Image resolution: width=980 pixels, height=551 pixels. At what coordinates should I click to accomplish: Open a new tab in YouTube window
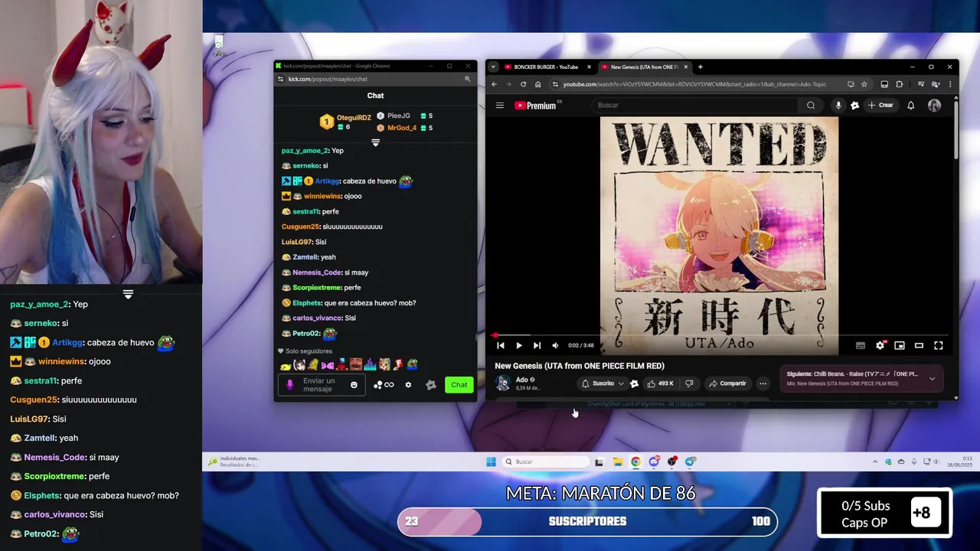700,67
